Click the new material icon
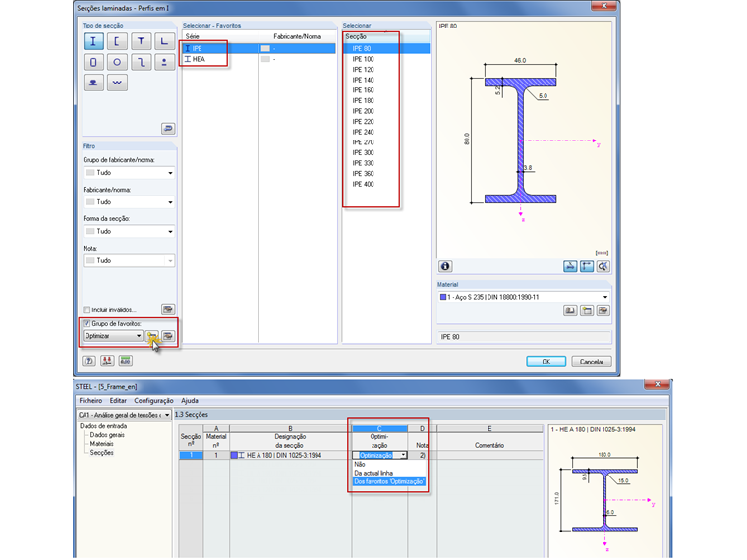Viewport: 747px width, 560px height. (x=587, y=310)
